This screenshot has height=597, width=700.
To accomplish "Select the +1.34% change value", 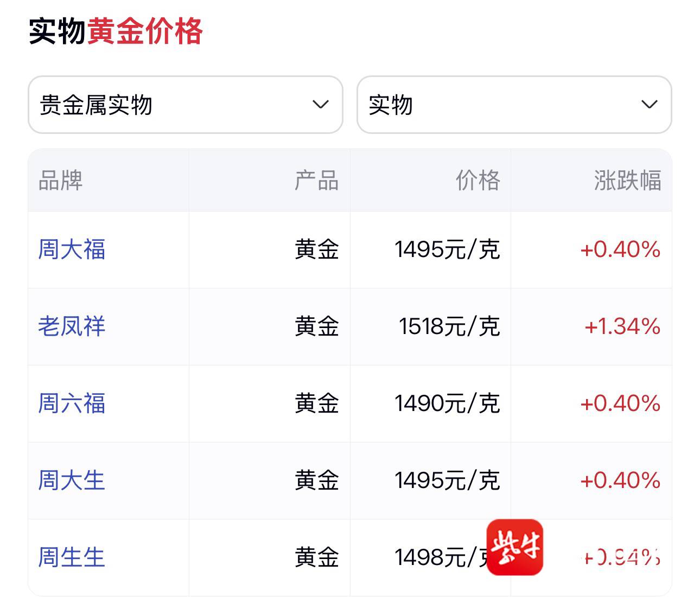I will pos(622,326).
